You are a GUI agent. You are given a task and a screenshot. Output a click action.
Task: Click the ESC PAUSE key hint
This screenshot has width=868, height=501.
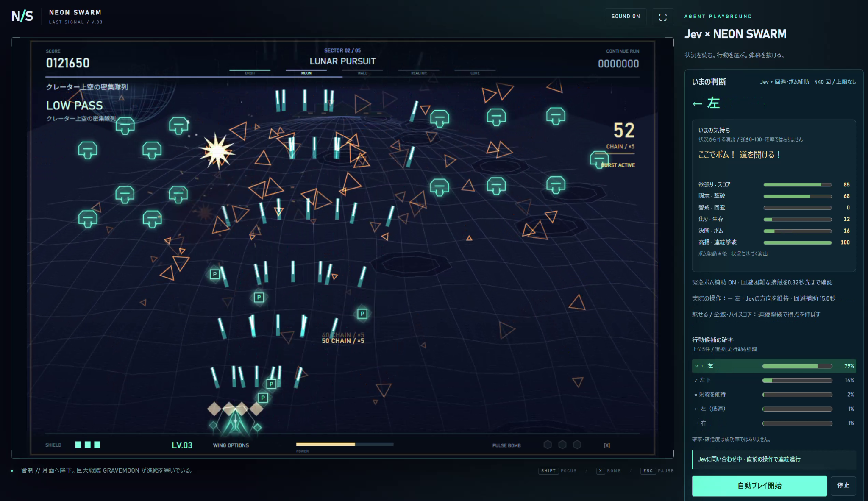point(657,471)
